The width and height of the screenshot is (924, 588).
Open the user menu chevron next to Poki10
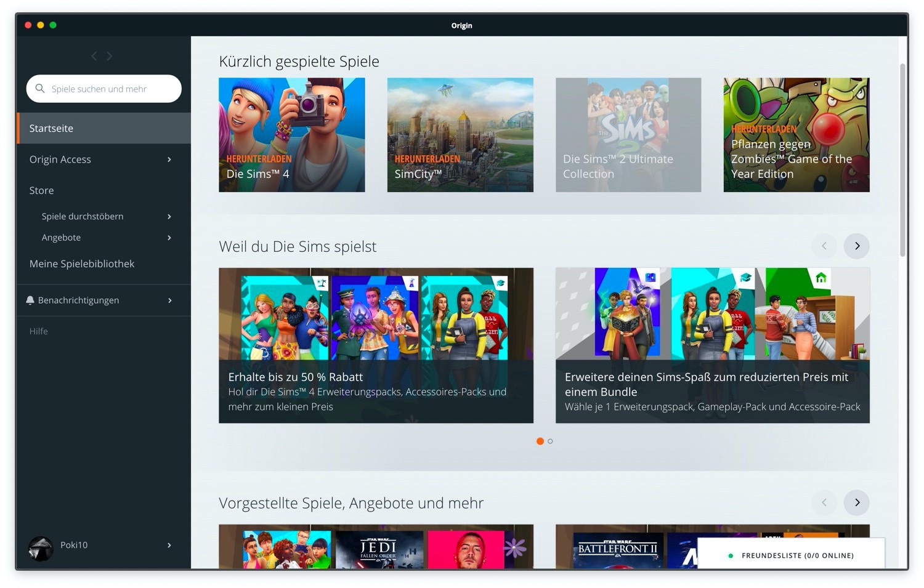[169, 545]
